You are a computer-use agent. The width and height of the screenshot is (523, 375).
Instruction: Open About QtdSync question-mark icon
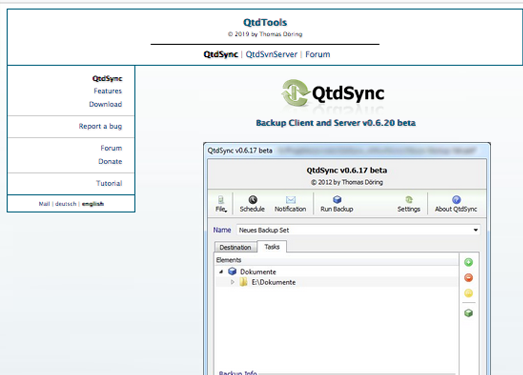456,200
